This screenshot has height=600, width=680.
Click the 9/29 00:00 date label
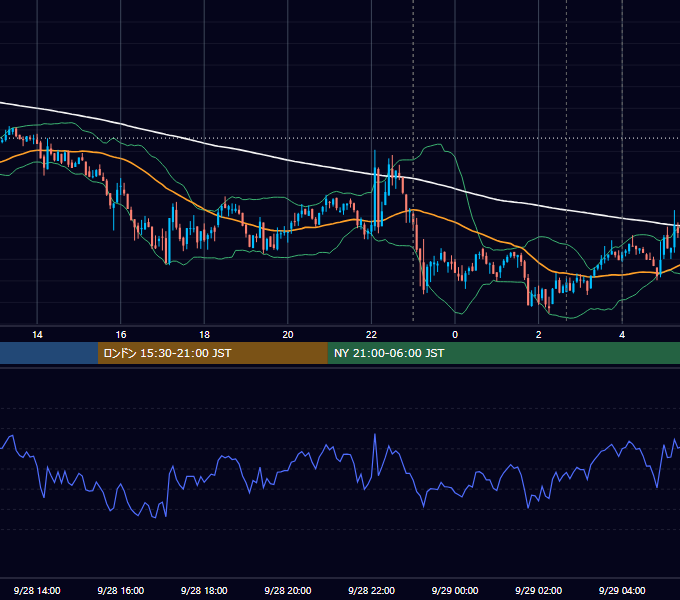455,590
